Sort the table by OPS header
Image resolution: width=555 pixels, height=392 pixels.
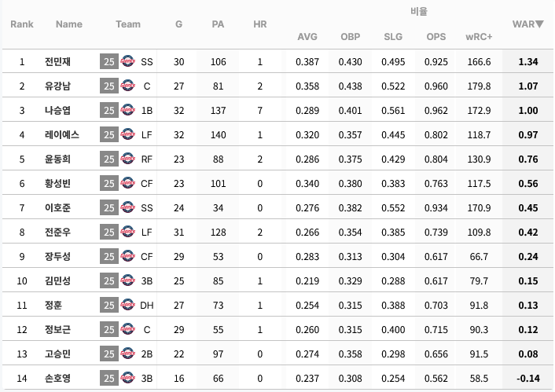pyautogui.click(x=436, y=37)
